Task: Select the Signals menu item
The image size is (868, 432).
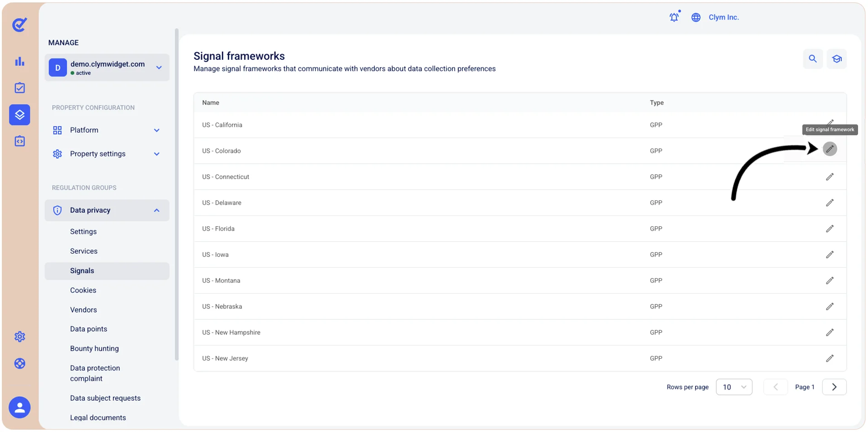Action: [107, 271]
